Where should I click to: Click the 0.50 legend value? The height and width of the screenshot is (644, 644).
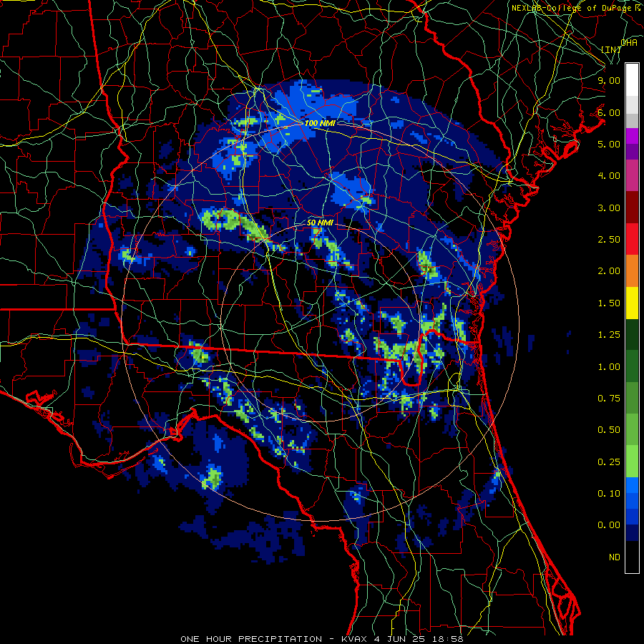coord(609,430)
